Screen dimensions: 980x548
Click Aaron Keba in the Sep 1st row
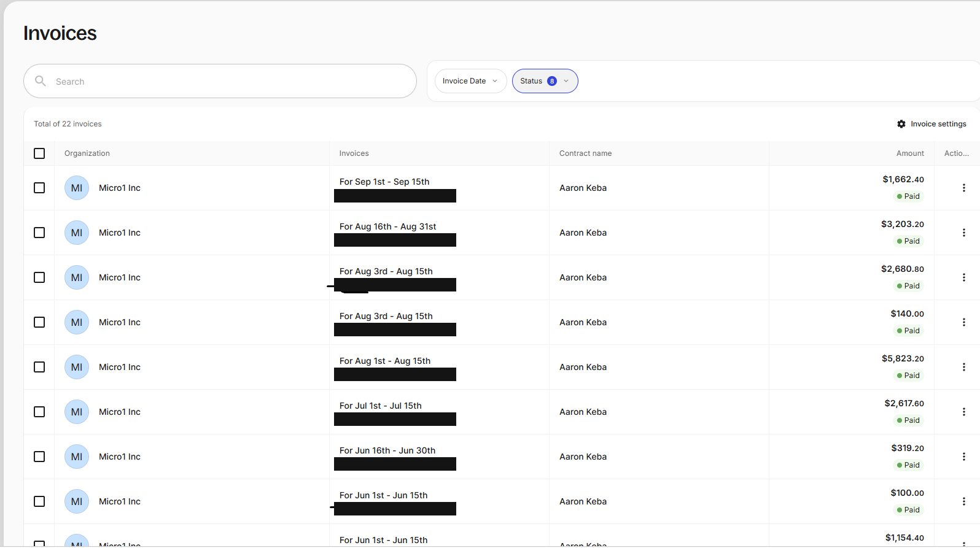pos(583,188)
